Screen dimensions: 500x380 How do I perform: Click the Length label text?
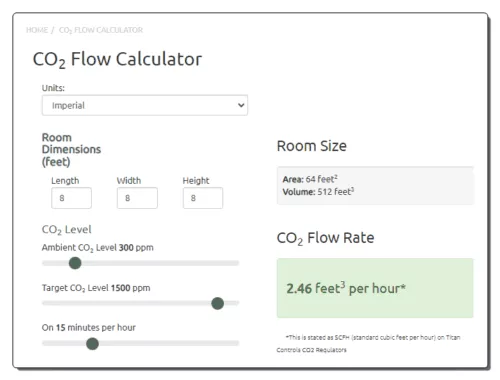coord(65,181)
